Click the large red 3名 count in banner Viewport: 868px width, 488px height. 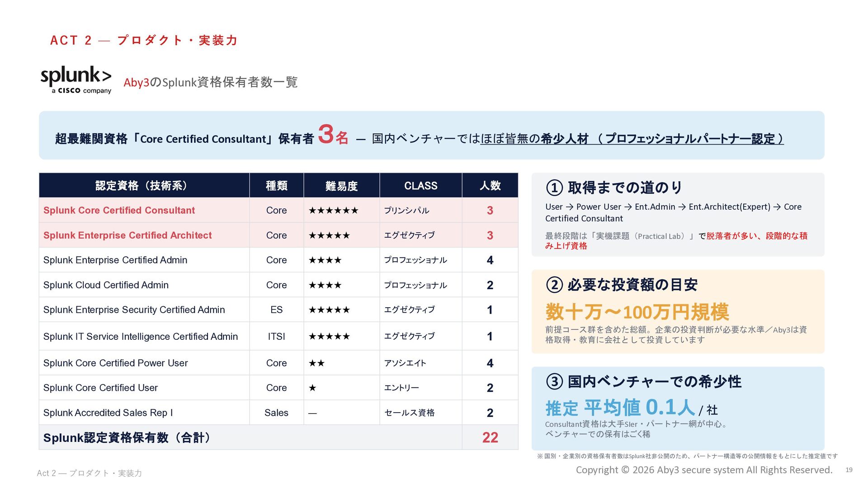tap(333, 135)
